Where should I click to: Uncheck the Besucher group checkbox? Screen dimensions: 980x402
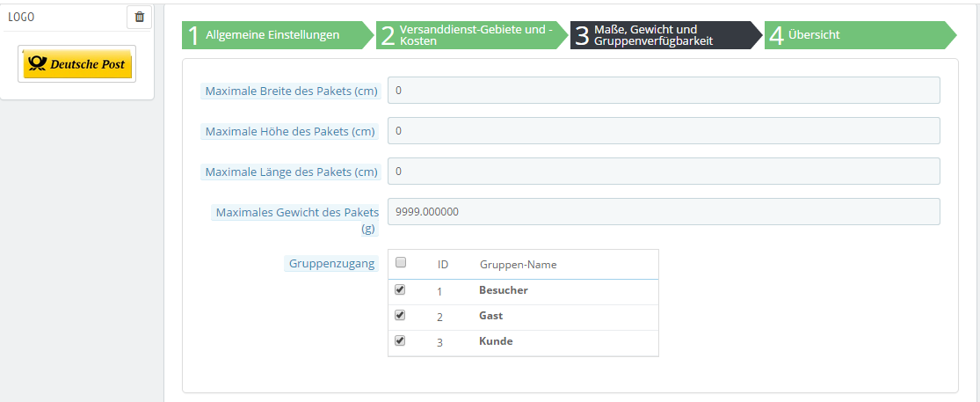click(401, 289)
